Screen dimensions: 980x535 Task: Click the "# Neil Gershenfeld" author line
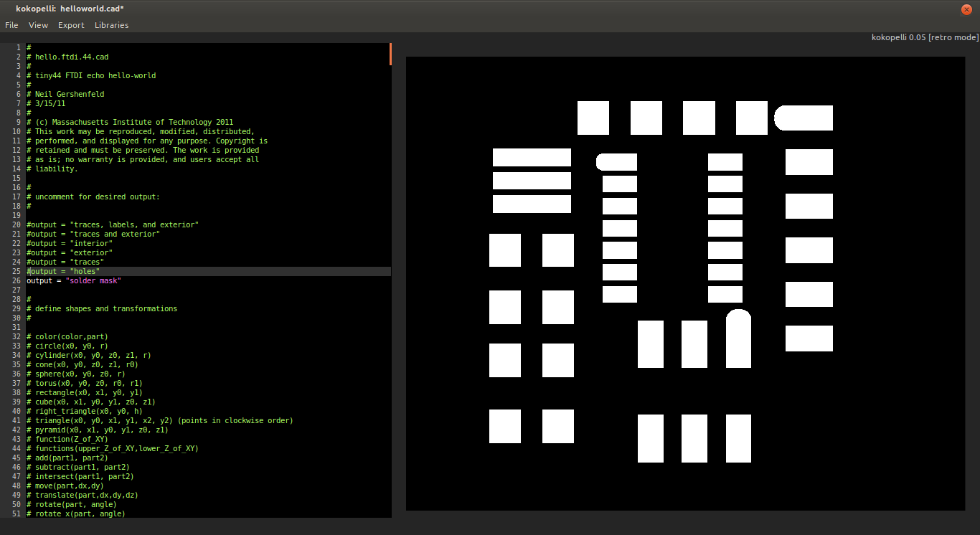65,94
